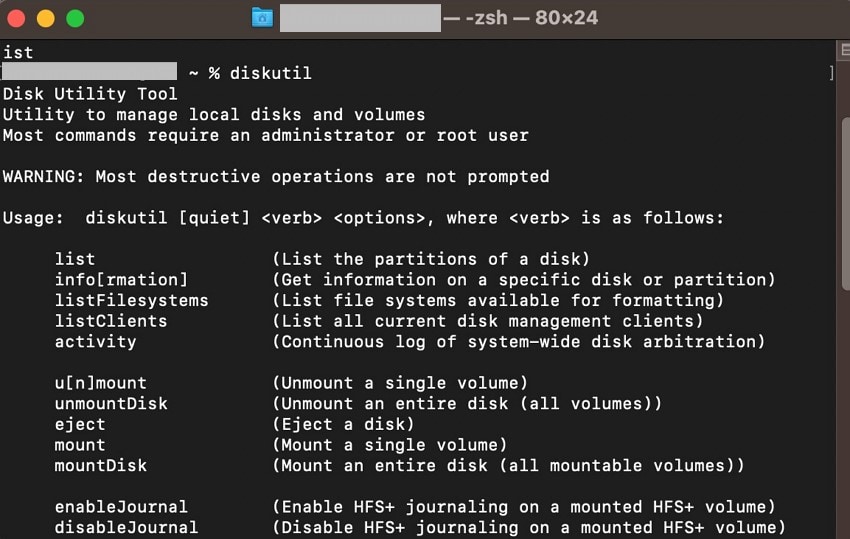Click the folder proxy icon in title bar
850x539 pixels.
[262, 18]
